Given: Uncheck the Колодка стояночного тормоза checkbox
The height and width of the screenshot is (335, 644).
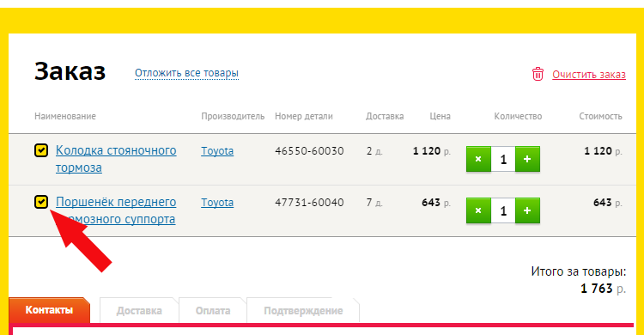Looking at the screenshot, I should (x=41, y=150).
